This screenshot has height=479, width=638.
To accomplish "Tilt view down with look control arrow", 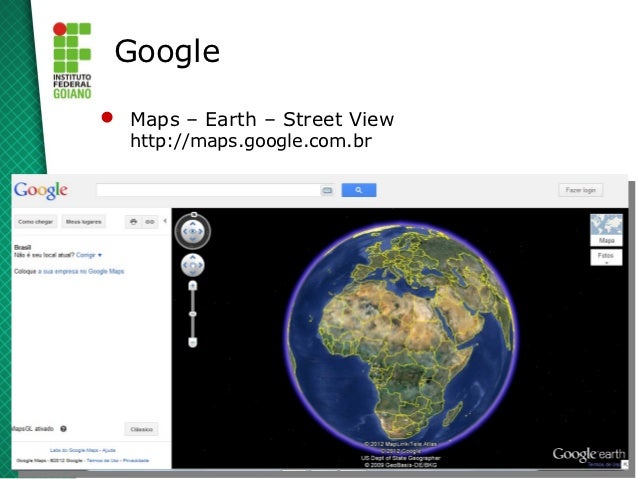I will click(x=193, y=240).
